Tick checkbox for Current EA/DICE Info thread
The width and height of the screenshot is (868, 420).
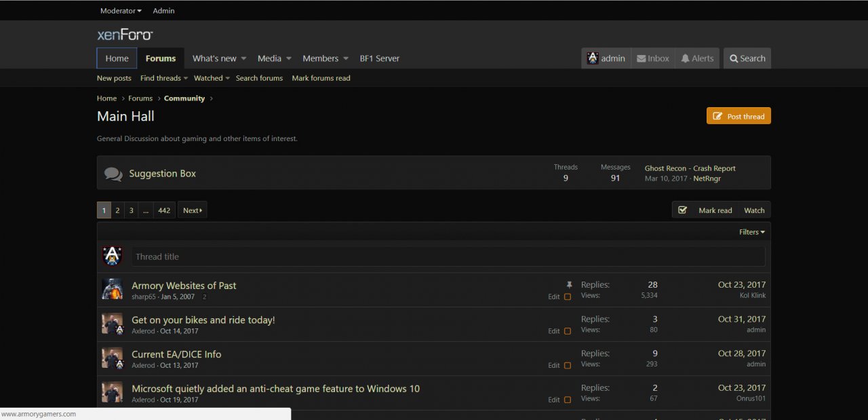tap(568, 366)
